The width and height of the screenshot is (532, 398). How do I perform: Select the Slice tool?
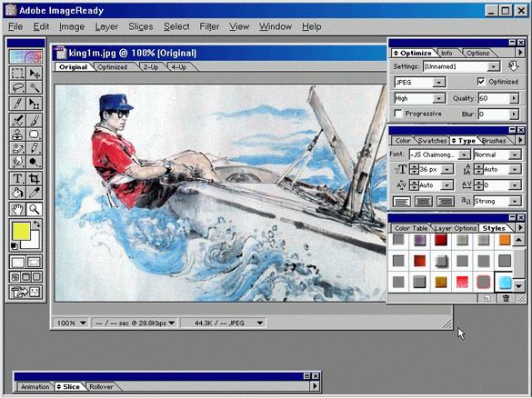click(17, 104)
